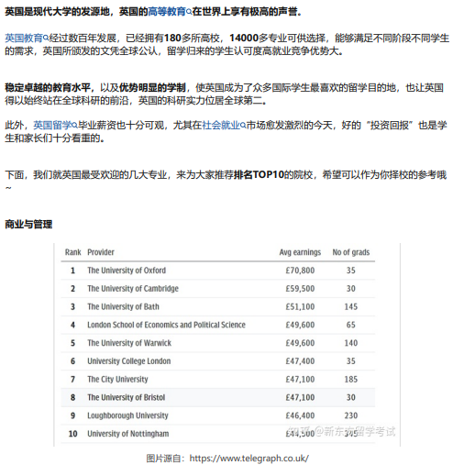Screen dimensions: 453x476
Task: Click the 230 graduates value
Action: (351, 415)
